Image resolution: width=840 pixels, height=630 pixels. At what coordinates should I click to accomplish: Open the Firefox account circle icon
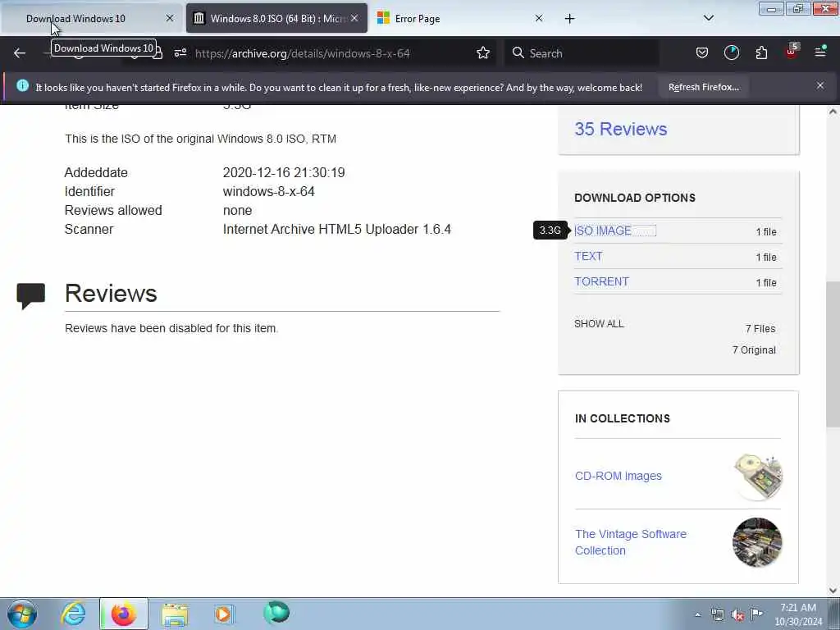[x=731, y=52]
